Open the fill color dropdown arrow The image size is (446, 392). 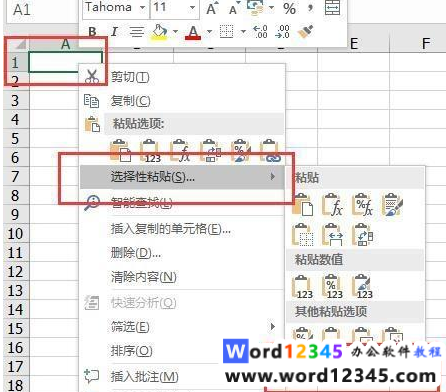175,32
